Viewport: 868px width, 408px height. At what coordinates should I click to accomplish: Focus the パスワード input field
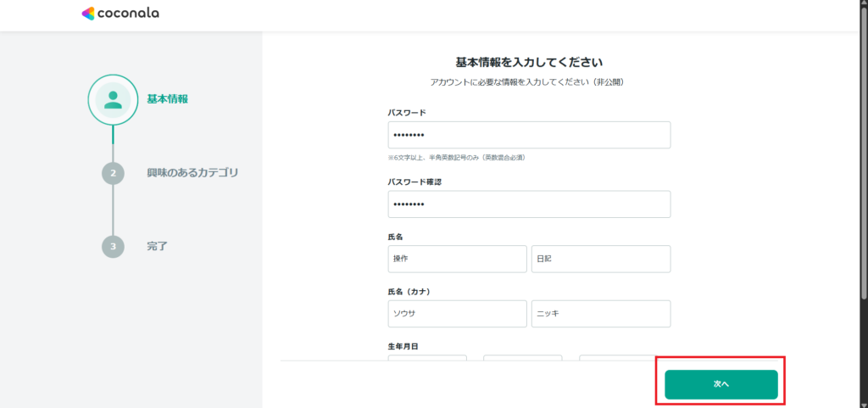529,135
